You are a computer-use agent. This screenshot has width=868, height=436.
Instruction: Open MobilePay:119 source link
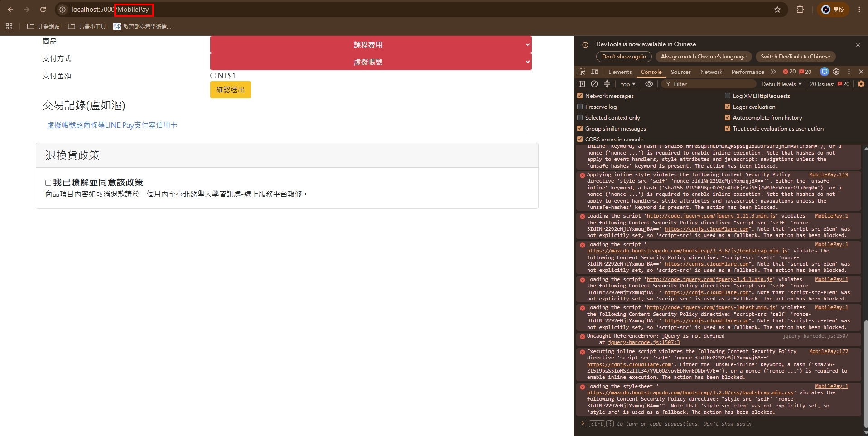point(829,174)
